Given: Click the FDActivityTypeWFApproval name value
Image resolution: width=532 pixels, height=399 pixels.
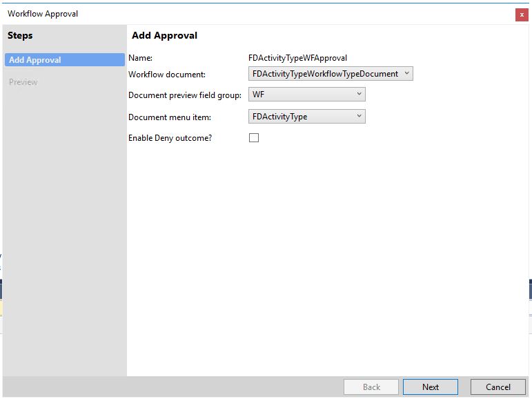Looking at the screenshot, I should coord(297,58).
